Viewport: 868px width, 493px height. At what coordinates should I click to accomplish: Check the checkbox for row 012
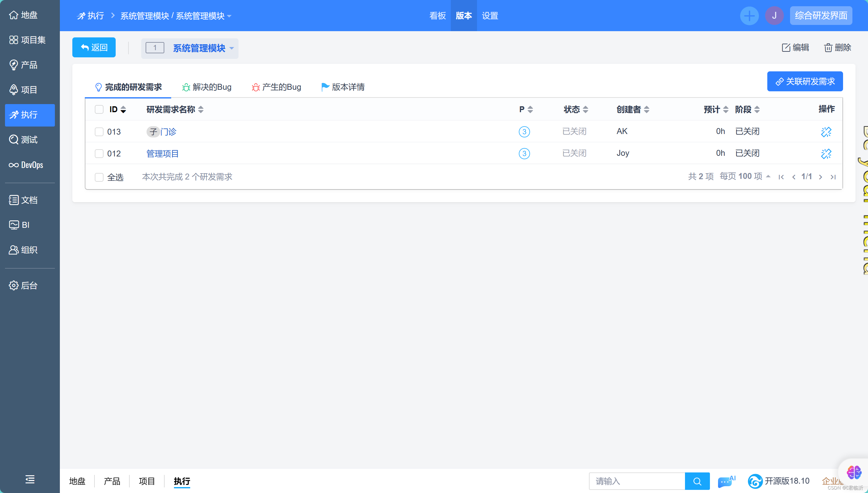(99, 153)
